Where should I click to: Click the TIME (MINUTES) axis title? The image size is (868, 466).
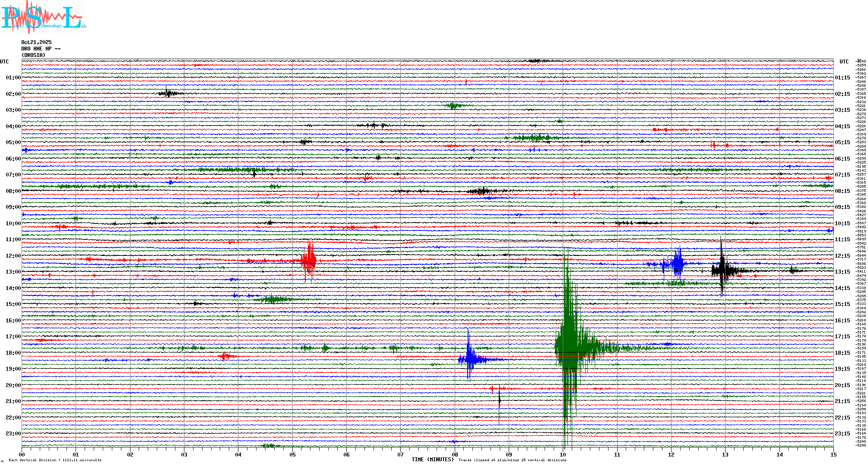pyautogui.click(x=432, y=460)
